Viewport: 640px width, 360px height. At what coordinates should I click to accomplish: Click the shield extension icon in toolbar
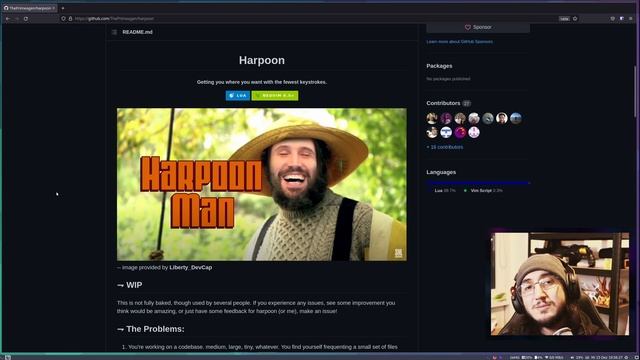click(613, 19)
